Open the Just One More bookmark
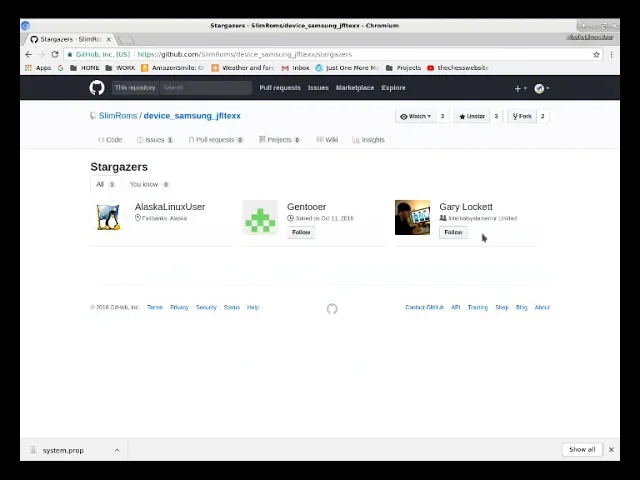 pos(347,68)
